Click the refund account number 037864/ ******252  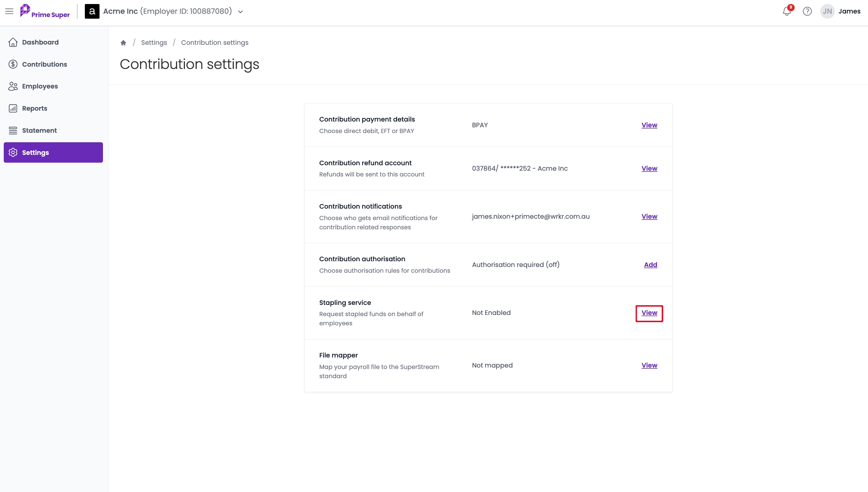(x=501, y=168)
